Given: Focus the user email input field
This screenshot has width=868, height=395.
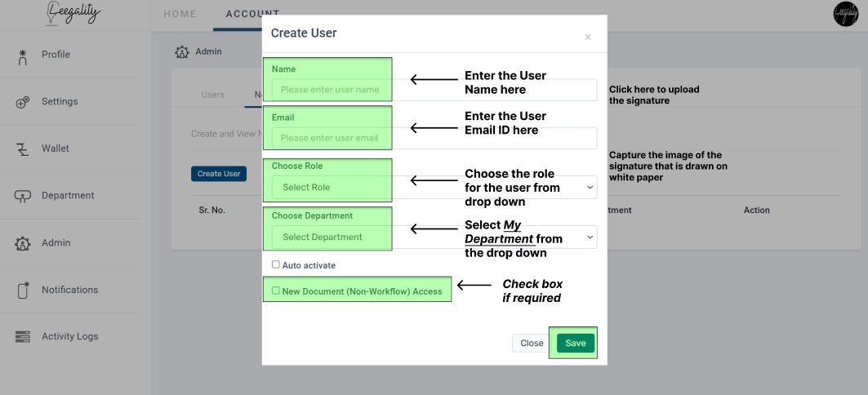Looking at the screenshot, I should click(x=434, y=138).
